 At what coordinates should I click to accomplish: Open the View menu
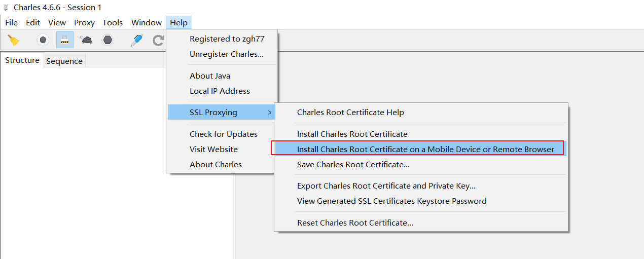coord(57,22)
